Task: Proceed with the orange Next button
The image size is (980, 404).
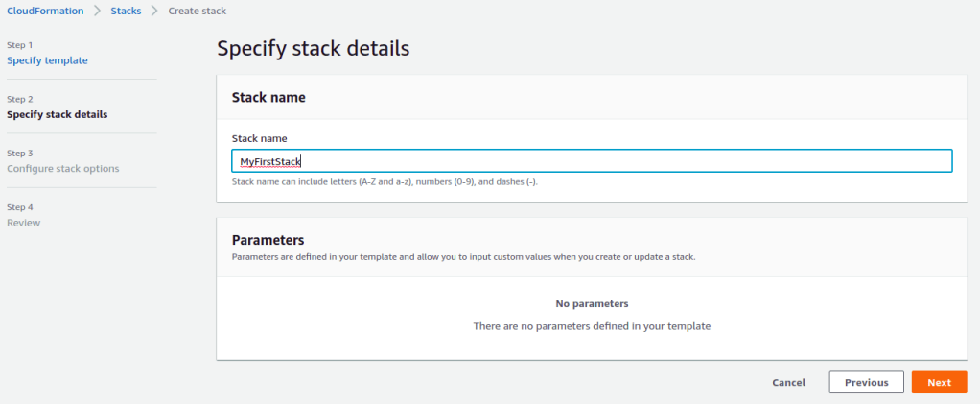Action: 939,382
